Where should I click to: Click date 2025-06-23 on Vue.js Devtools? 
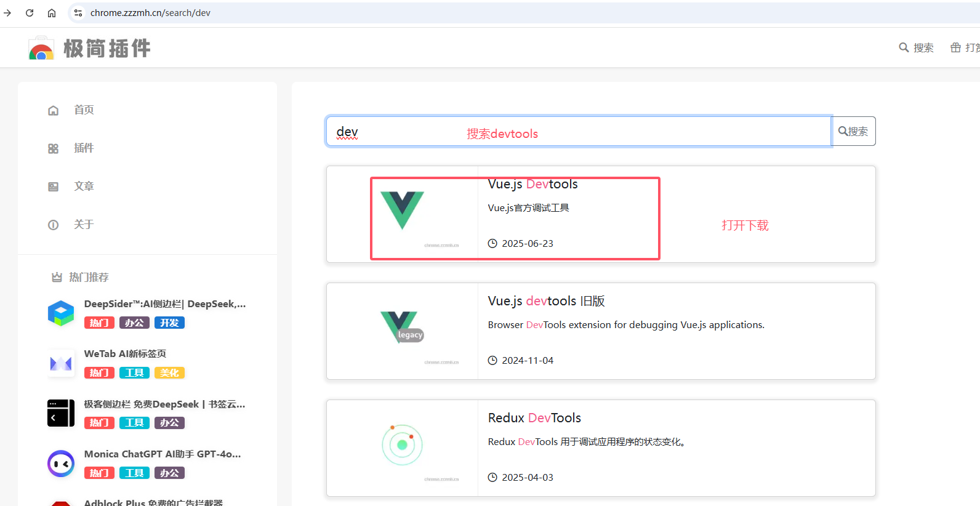point(528,244)
